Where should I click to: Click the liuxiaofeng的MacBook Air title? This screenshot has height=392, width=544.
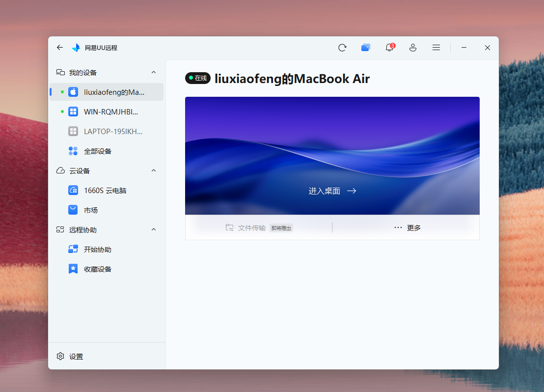(x=292, y=79)
